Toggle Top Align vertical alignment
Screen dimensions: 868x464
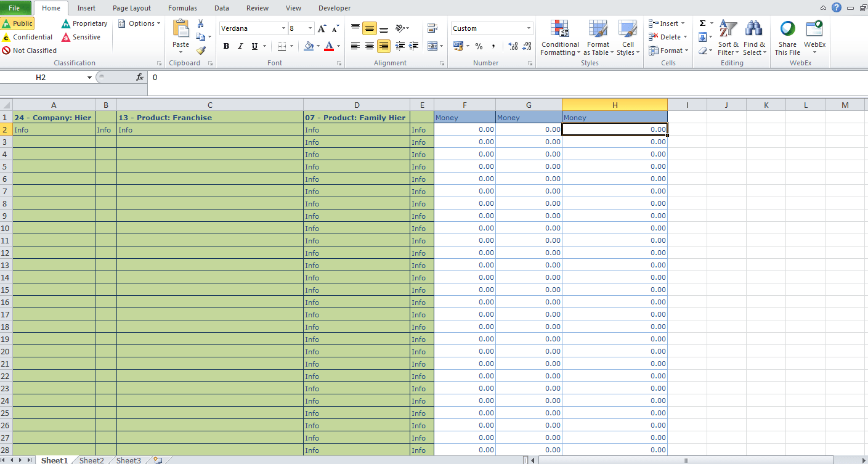[x=355, y=28]
